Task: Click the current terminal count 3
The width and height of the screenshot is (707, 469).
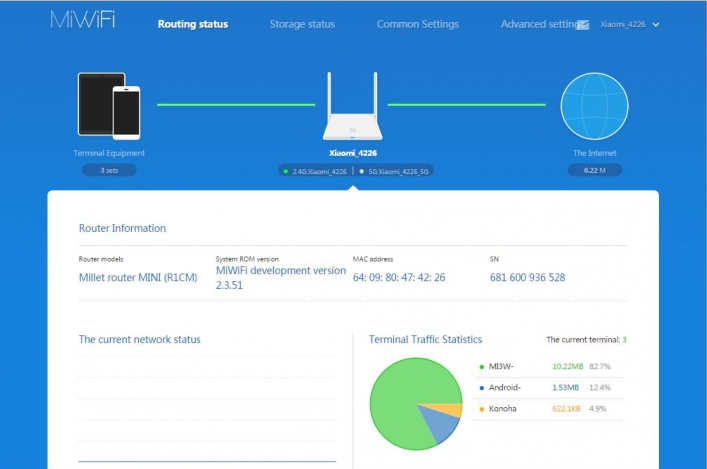Action: pyautogui.click(x=624, y=340)
